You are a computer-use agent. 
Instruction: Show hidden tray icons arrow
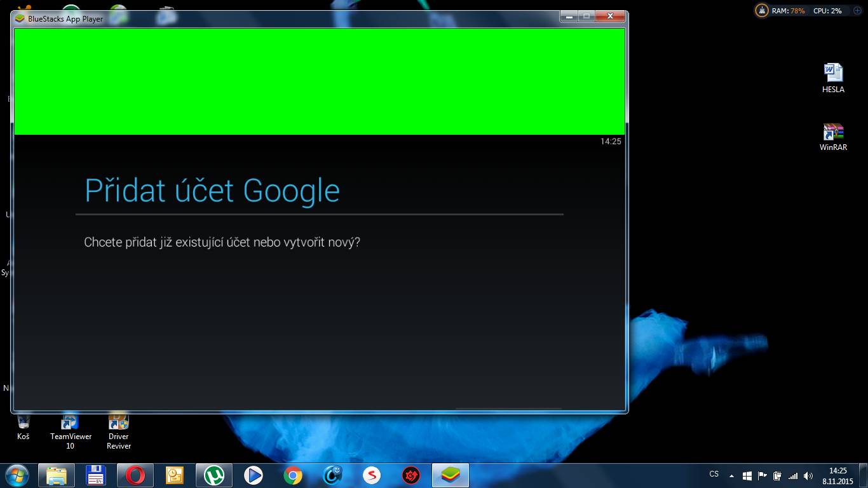pos(731,475)
